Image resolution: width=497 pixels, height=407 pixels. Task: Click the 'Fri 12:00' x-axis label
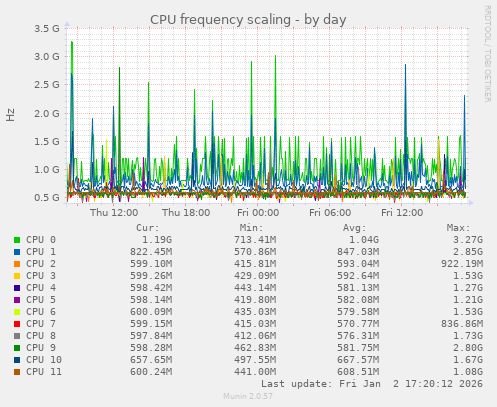click(x=402, y=213)
